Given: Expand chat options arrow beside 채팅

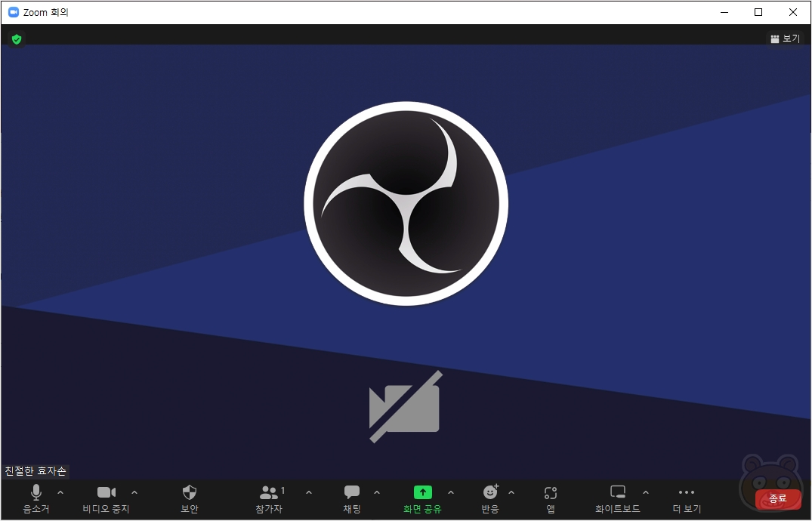Looking at the screenshot, I should pos(376,492).
